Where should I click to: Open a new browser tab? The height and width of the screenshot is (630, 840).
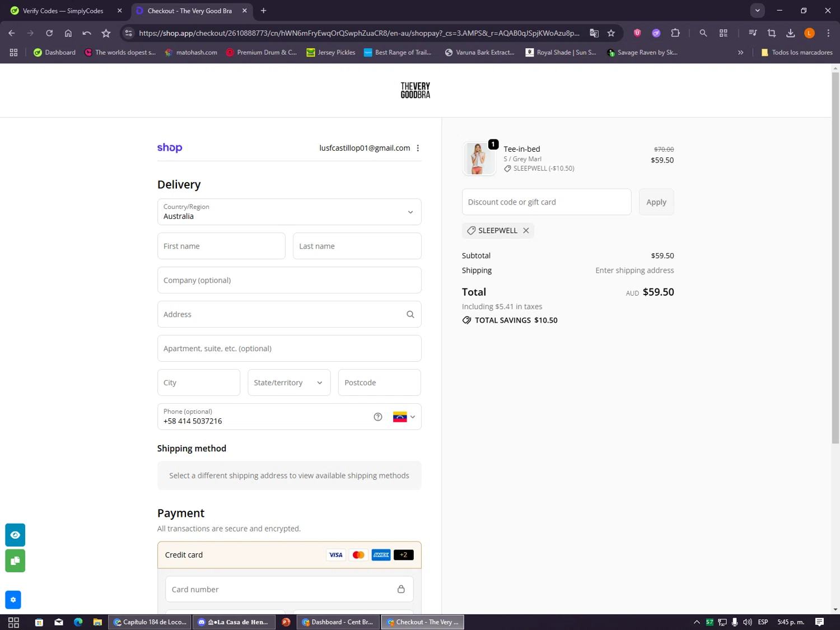point(263,11)
